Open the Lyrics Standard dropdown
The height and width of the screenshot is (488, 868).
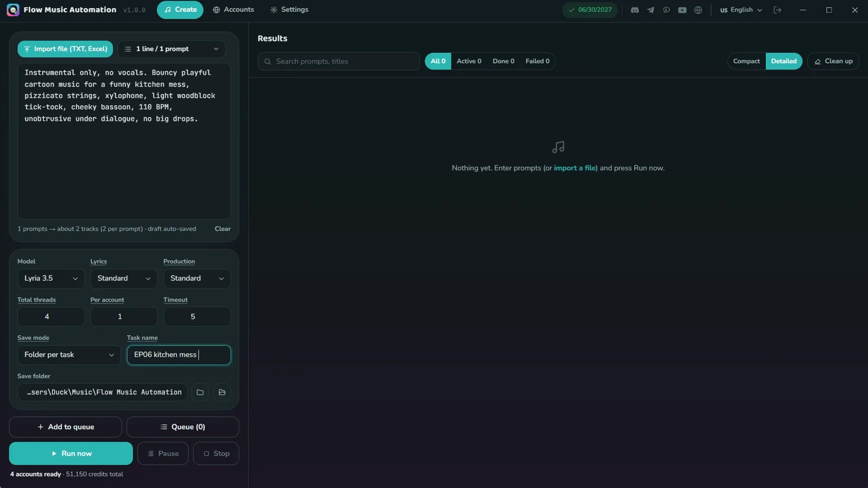point(124,279)
